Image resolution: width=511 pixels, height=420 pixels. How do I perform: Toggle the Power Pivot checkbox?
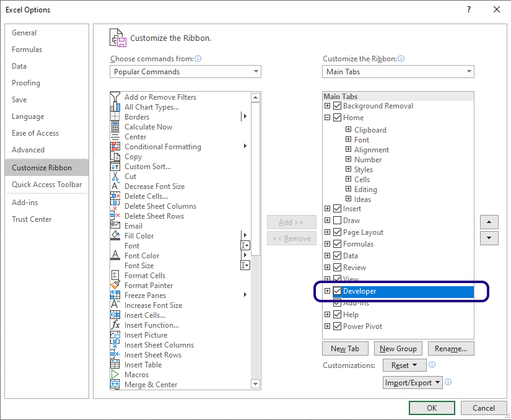click(x=337, y=326)
